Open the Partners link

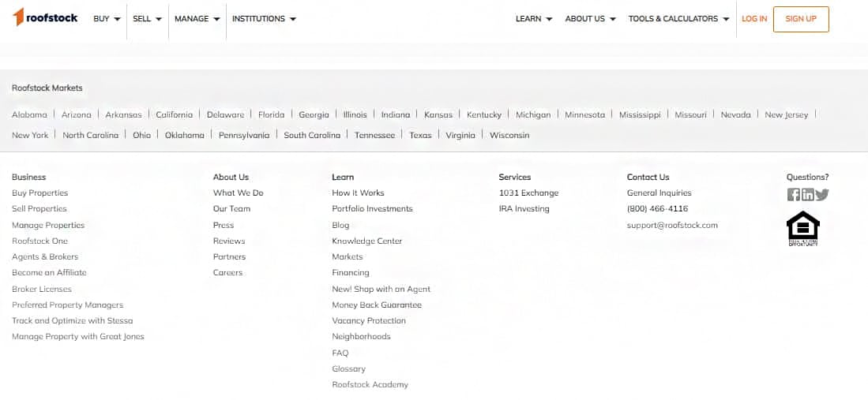(x=229, y=256)
